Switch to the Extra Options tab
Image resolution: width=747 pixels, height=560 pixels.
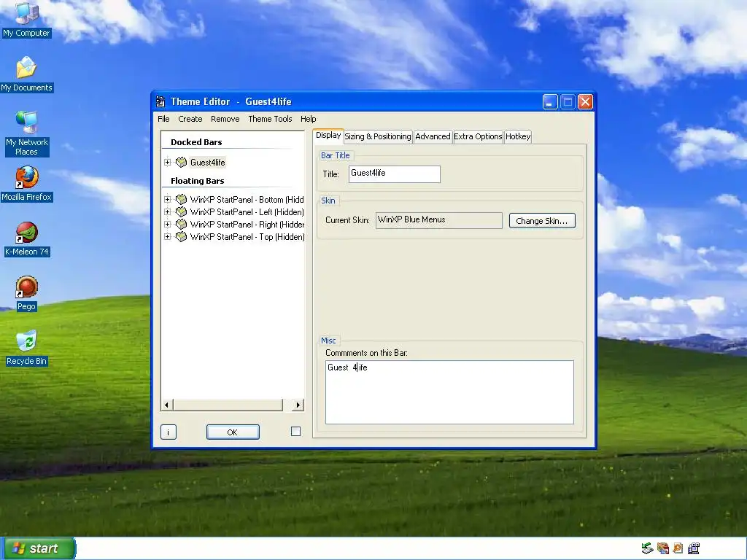tap(478, 136)
